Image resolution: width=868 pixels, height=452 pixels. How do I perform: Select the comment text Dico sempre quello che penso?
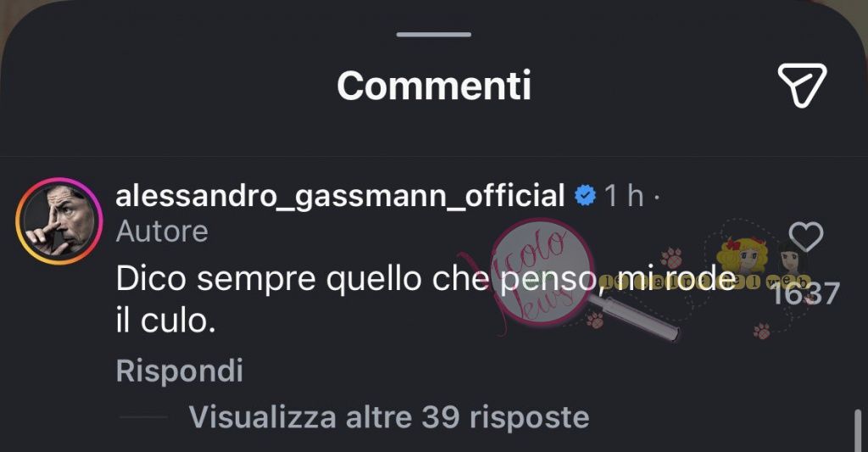click(357, 279)
